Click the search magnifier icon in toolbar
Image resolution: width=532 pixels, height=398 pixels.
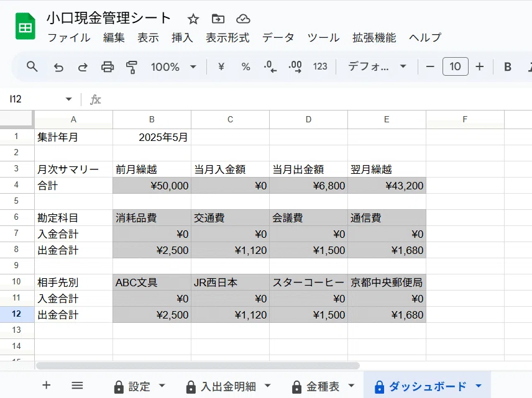pos(32,66)
